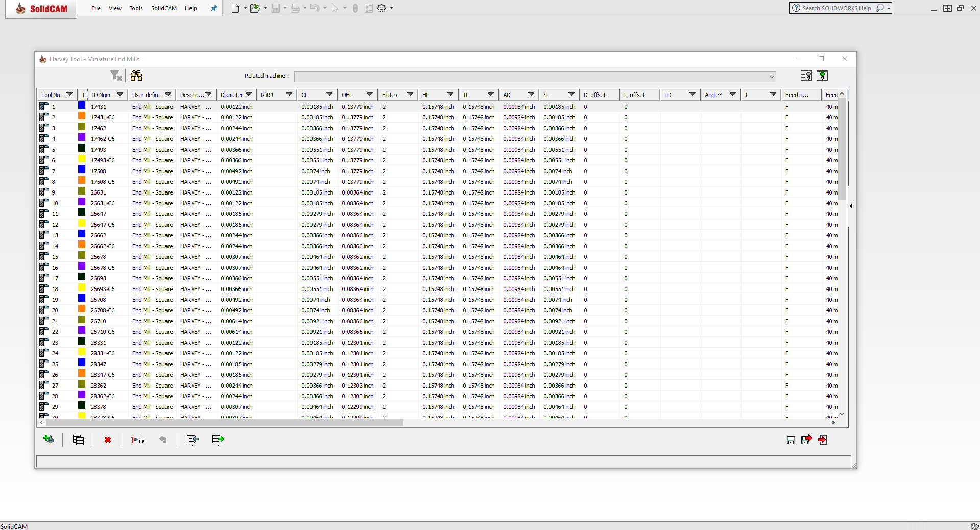This screenshot has width=980, height=530.
Task: Open the OHL column filter dropdown
Action: click(370, 94)
